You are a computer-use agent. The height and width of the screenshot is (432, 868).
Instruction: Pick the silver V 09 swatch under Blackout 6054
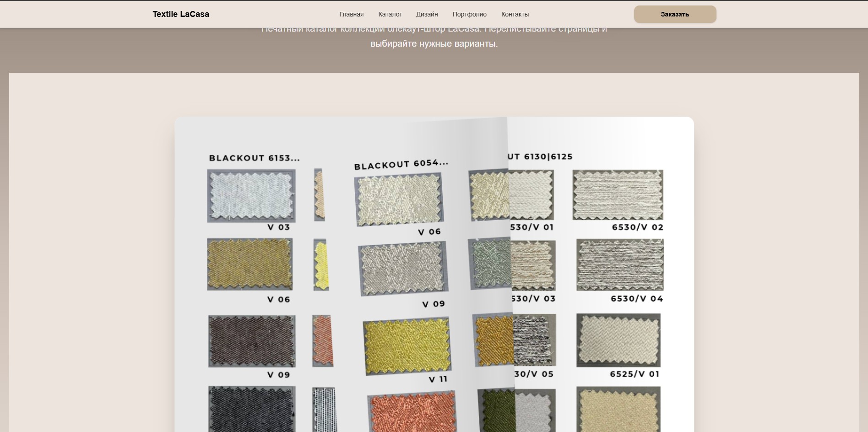[403, 269]
